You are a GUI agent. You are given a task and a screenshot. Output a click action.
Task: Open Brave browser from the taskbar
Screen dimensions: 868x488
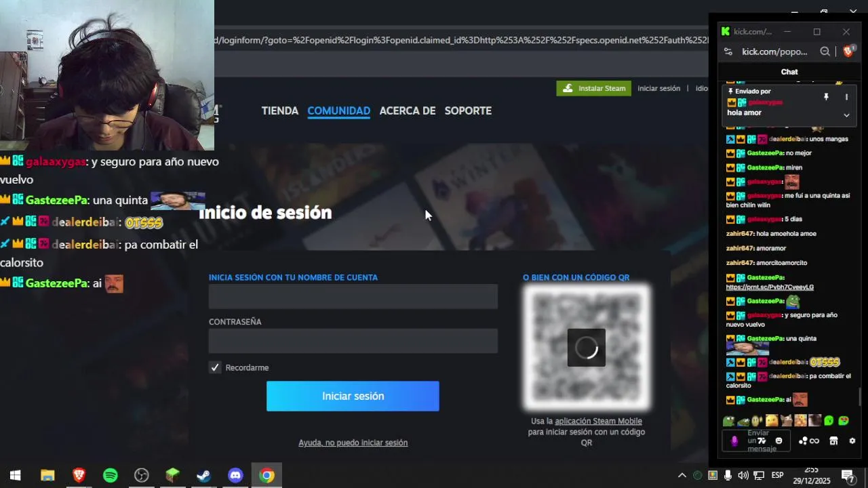pos(79,476)
